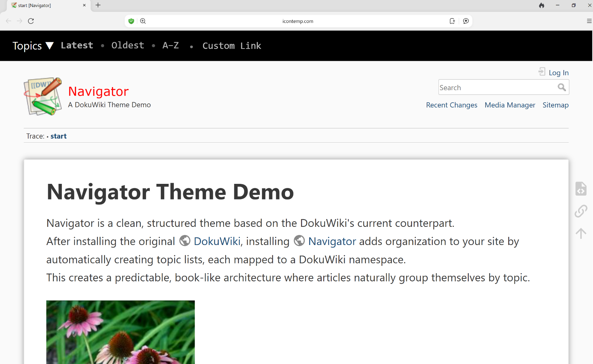Click the show pagesource icon in the right sidebar
The height and width of the screenshot is (364, 593).
pyautogui.click(x=580, y=189)
